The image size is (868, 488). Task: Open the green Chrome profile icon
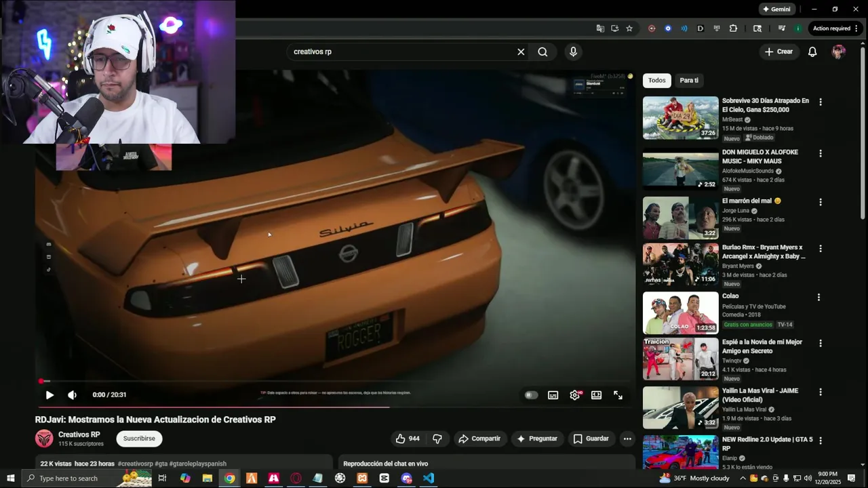(x=798, y=28)
